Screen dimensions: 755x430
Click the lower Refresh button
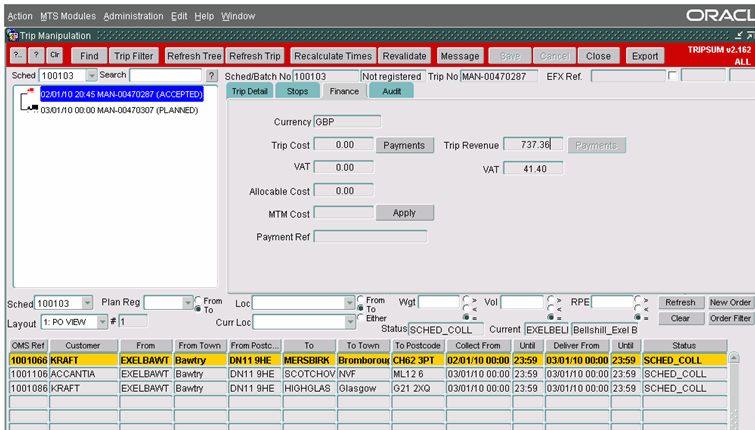680,302
